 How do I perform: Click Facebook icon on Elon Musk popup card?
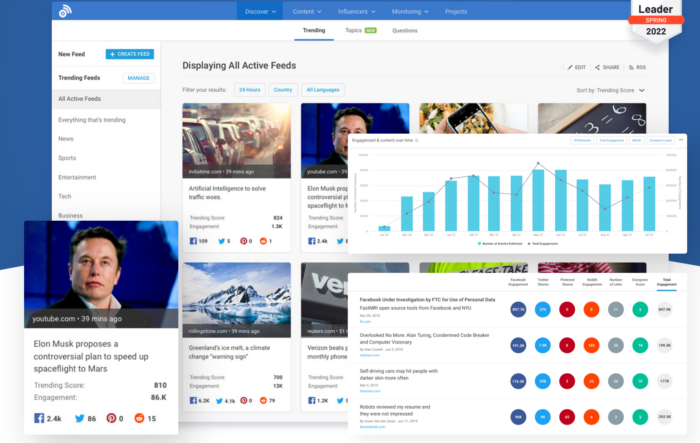pos(39,417)
